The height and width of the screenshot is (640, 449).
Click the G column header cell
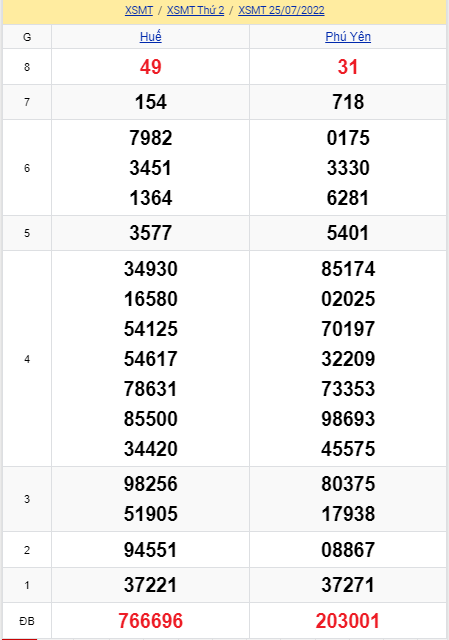[27, 37]
